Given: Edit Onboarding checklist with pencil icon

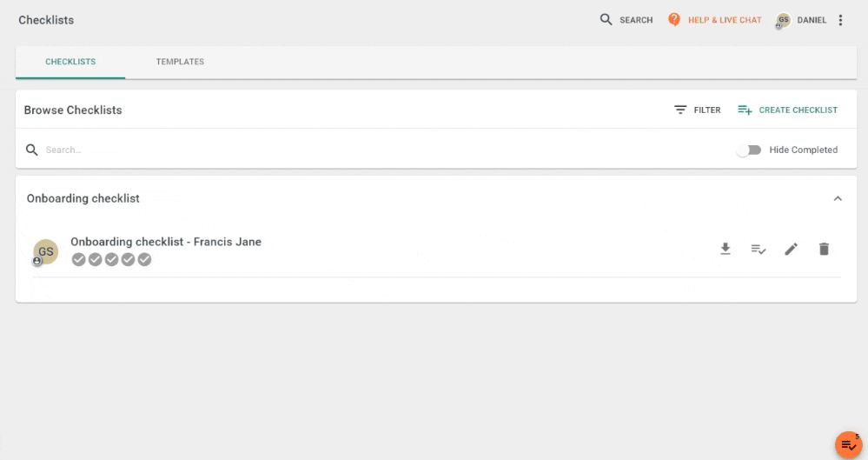Looking at the screenshot, I should click(x=791, y=250).
